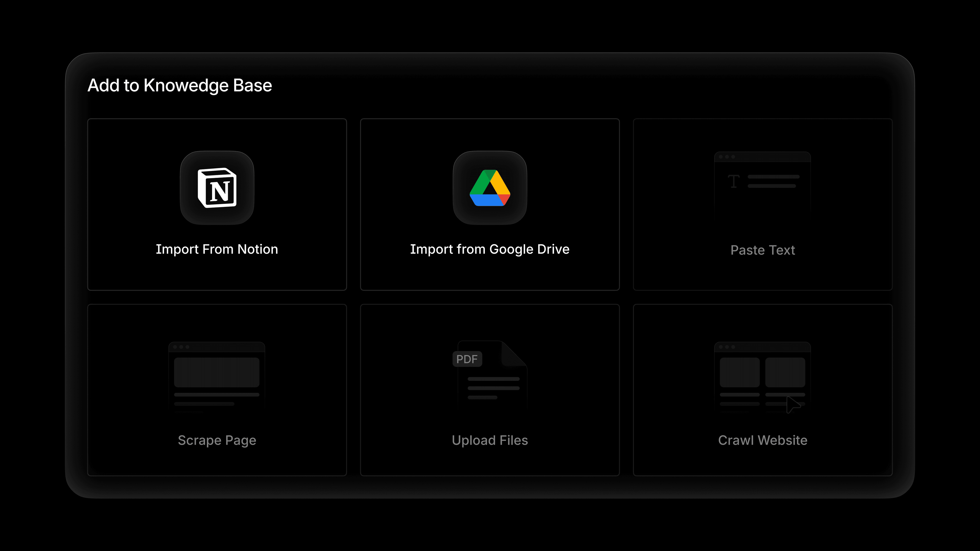Choose Import from Google Drive label
This screenshot has width=980, height=551.
490,249
